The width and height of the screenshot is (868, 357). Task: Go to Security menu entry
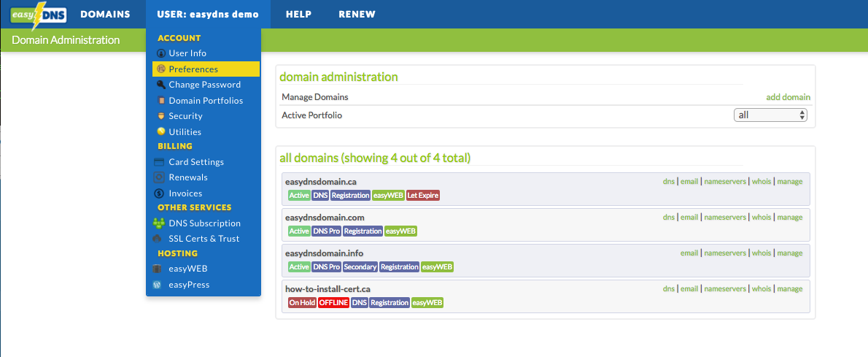(x=185, y=116)
